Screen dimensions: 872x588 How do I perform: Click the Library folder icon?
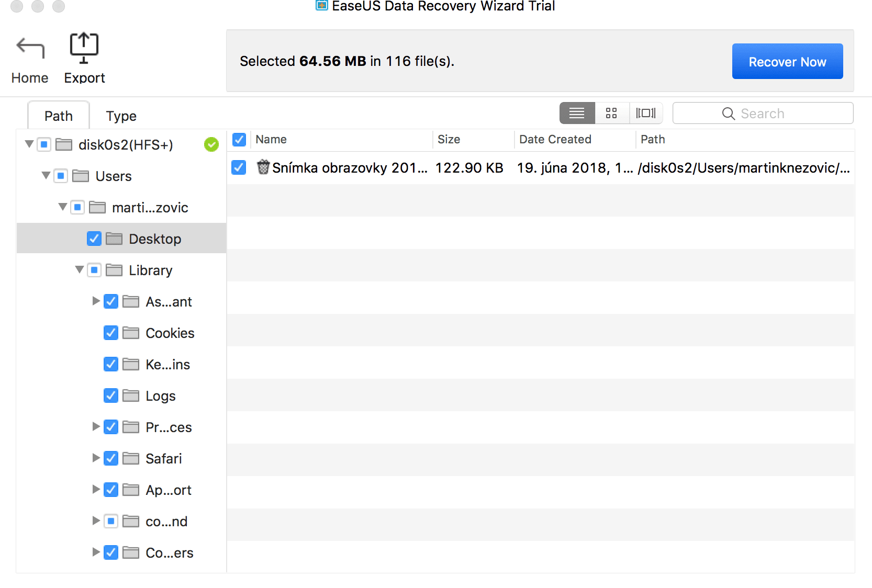click(x=114, y=270)
